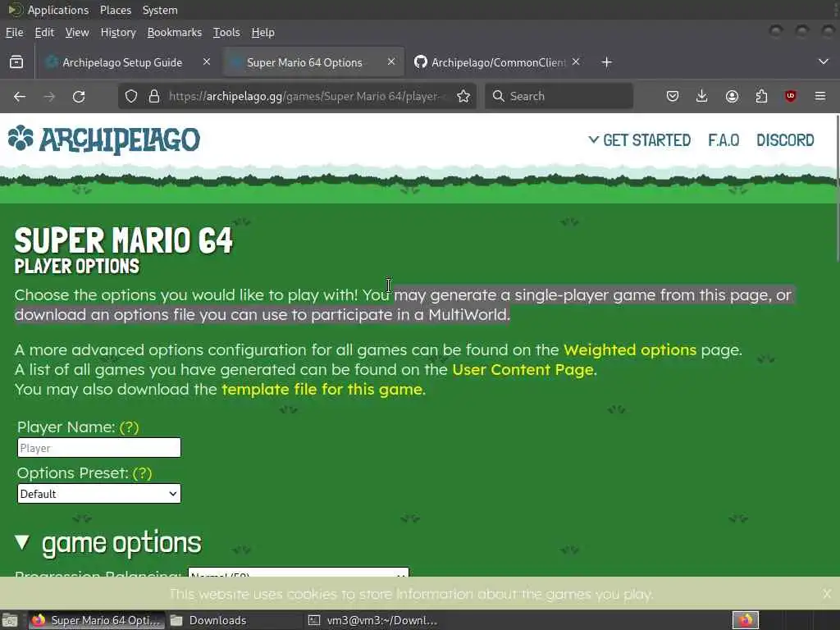This screenshot has height=630, width=840.
Task: Open the Options Preset Default dropdown
Action: coord(99,494)
